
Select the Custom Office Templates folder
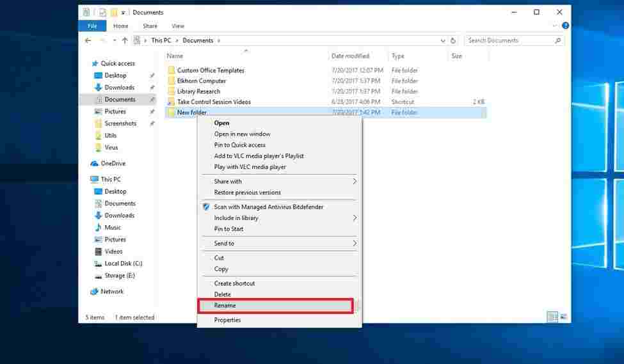point(211,70)
